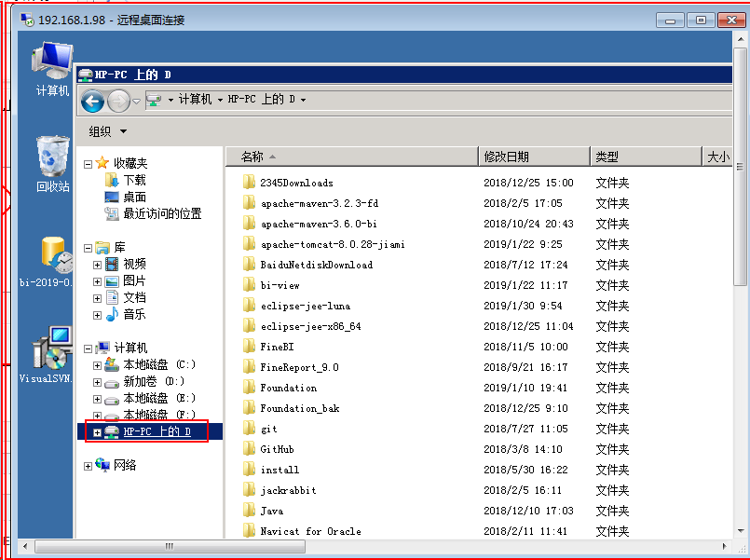The width and height of the screenshot is (750, 560).
Task: Expand the 音乐 library node
Action: [x=97, y=315]
